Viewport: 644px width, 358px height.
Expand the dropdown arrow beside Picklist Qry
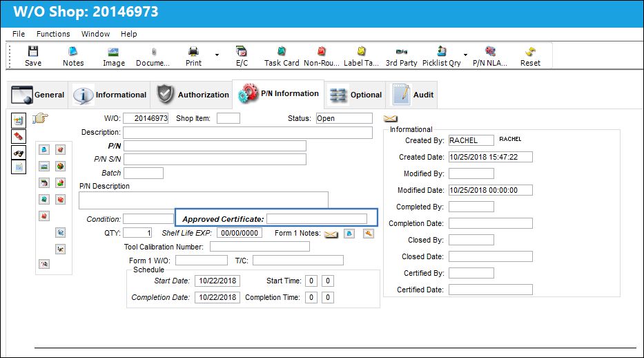(465, 55)
